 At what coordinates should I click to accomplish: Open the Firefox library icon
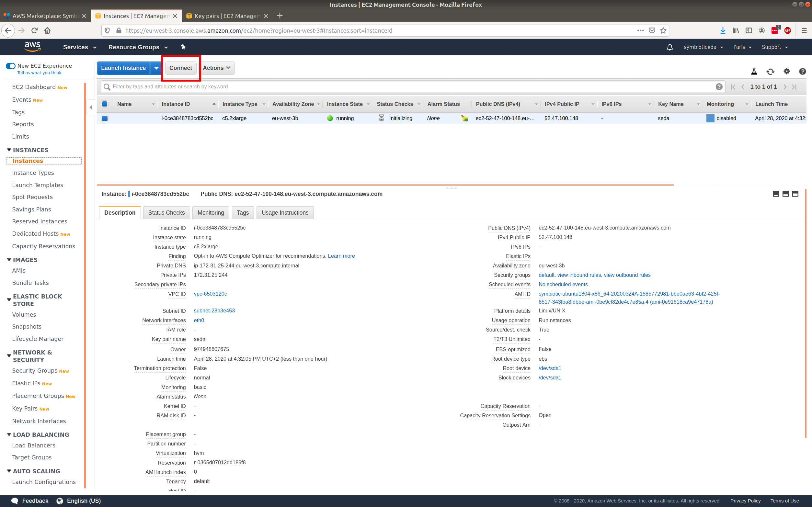coord(736,30)
